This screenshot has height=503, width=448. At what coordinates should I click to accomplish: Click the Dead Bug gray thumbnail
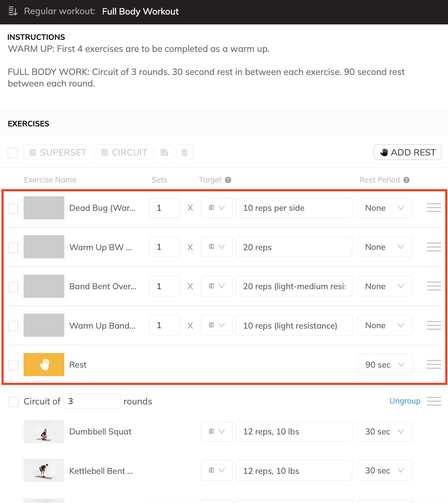[44, 208]
